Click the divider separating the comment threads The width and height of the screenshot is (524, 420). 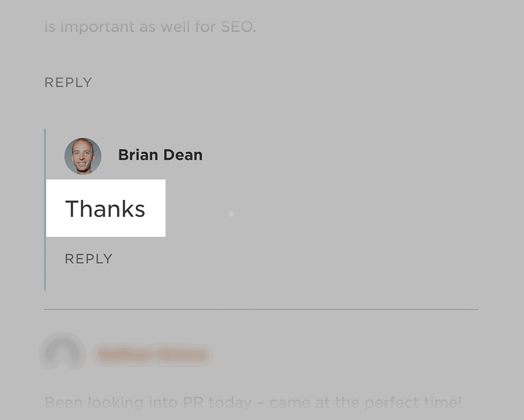click(262, 309)
